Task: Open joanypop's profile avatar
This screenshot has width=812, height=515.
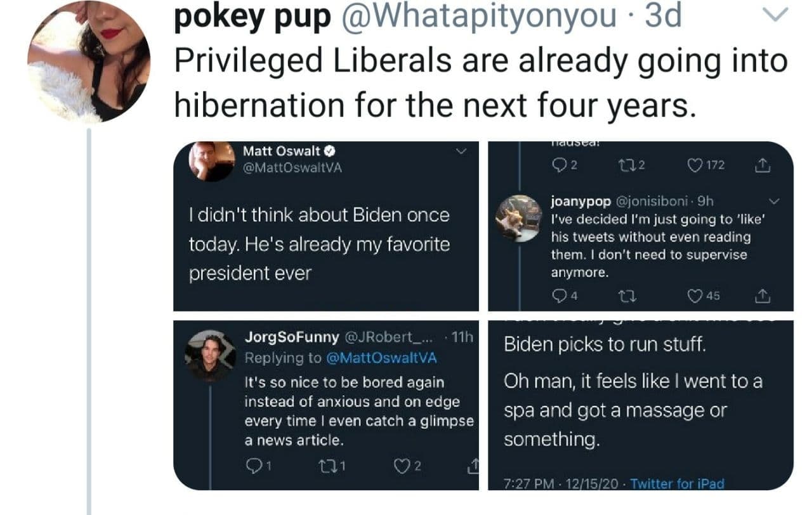Action: [x=518, y=218]
